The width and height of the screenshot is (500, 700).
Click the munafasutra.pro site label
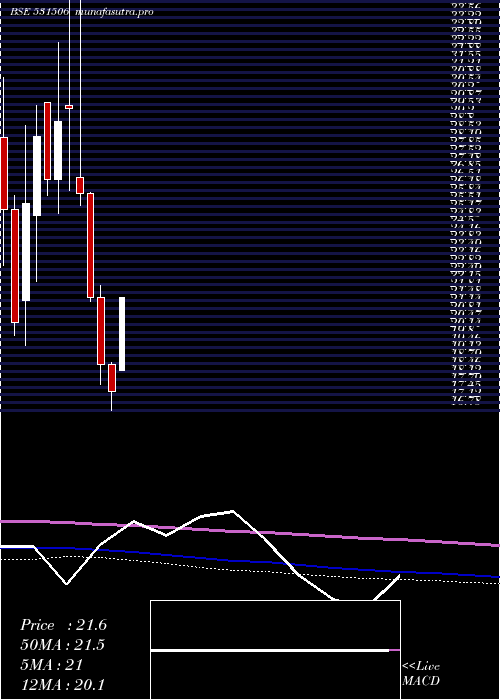click(x=114, y=12)
